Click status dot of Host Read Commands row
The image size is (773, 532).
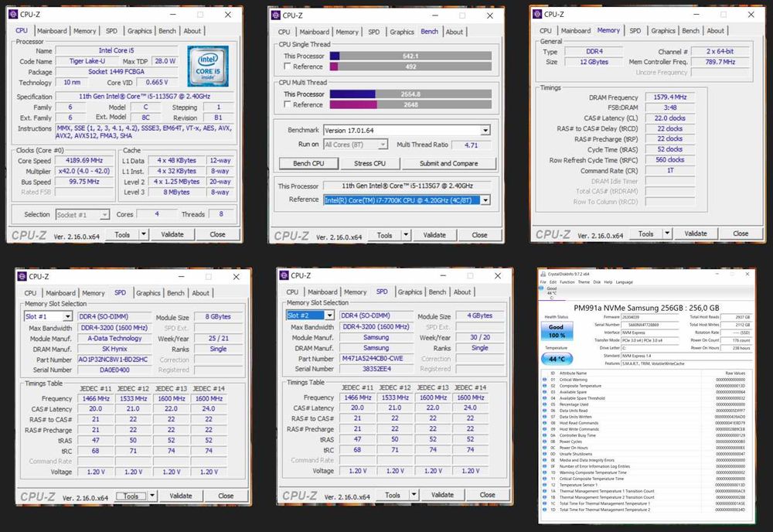tap(545, 423)
